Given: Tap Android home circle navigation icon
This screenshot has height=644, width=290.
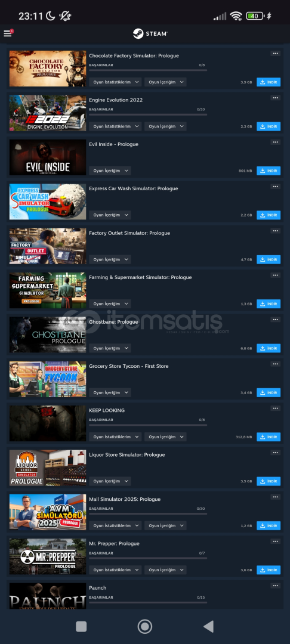Looking at the screenshot, I should [144, 626].
